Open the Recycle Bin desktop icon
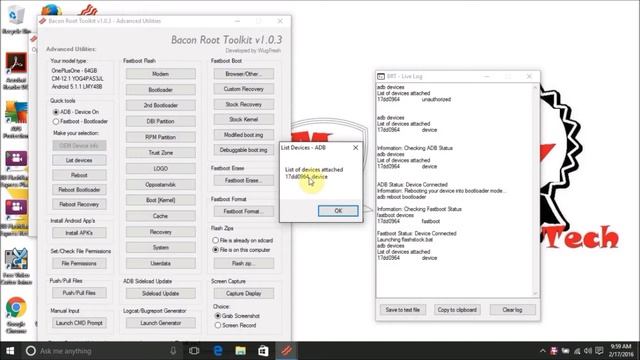This screenshot has width=640, height=360. point(15,19)
